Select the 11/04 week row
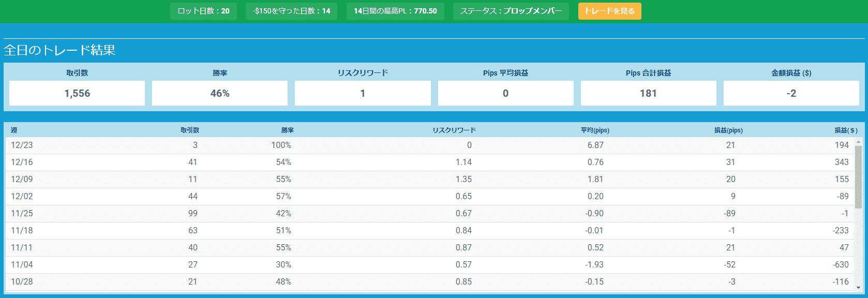This screenshot has height=298, width=868. tap(430, 265)
